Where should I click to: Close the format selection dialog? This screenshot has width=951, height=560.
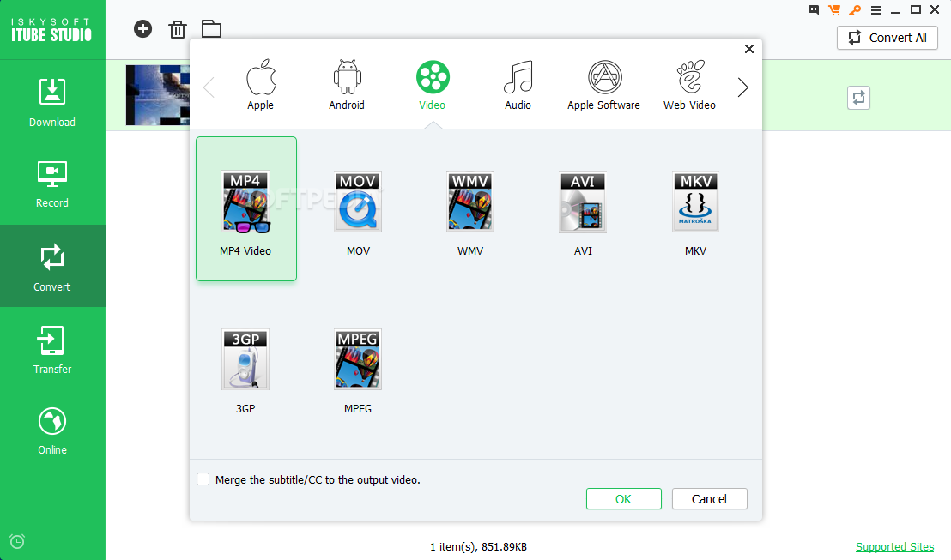pyautogui.click(x=749, y=49)
